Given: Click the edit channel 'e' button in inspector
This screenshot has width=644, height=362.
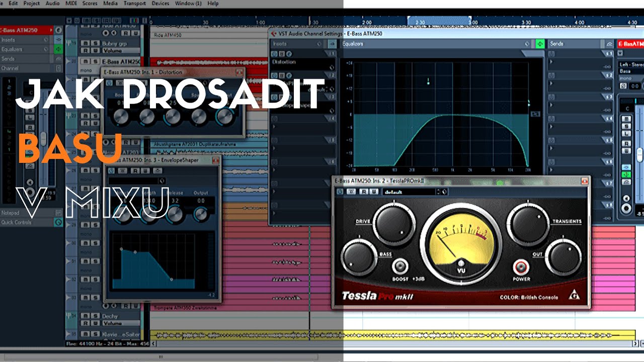Looking at the screenshot, I should 58,31.
